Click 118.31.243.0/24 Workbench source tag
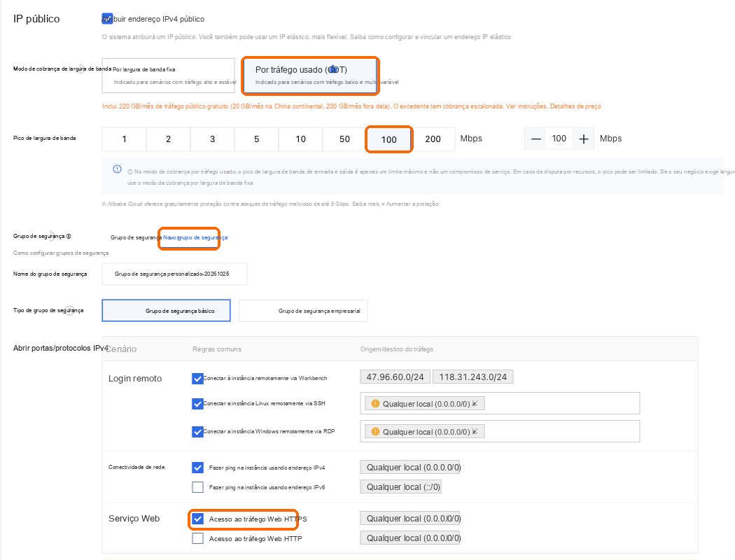This screenshot has width=735, height=560. coord(473,377)
